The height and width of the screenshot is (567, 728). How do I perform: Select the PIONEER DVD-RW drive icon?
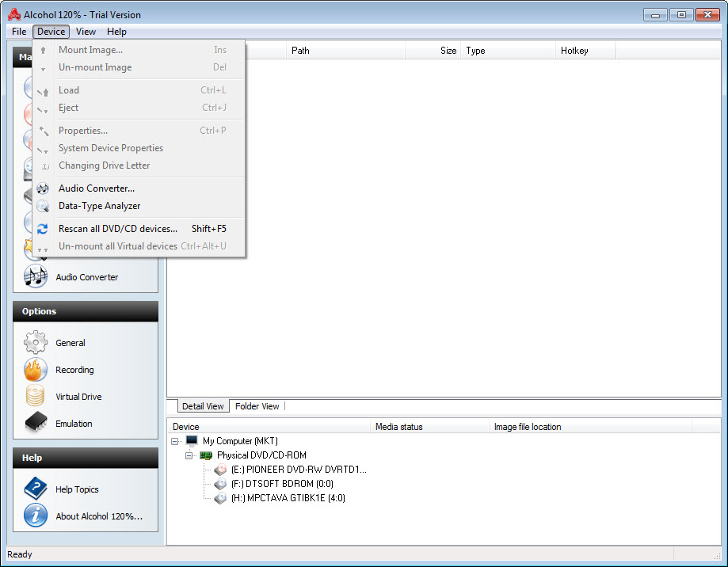point(220,470)
